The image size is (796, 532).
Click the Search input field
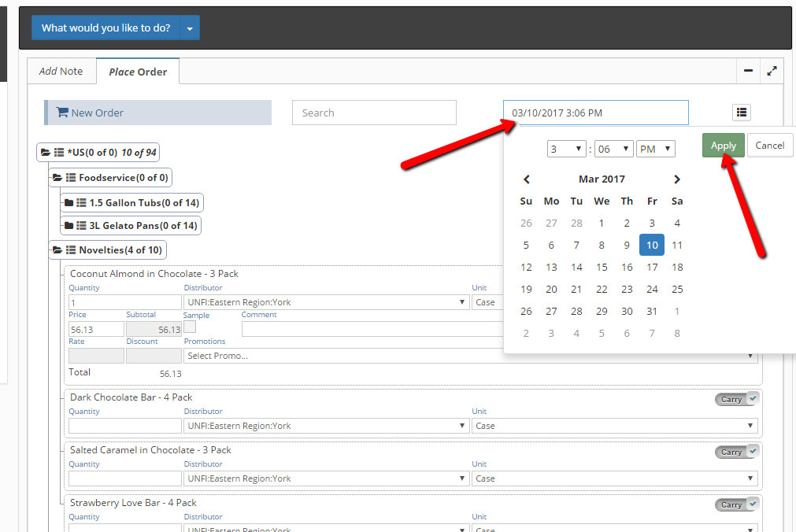coord(374,113)
